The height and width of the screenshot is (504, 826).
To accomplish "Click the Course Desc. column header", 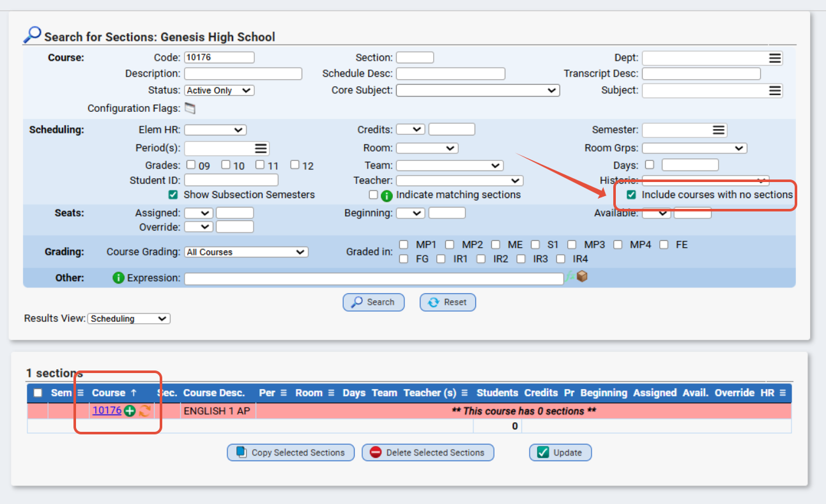I will click(214, 393).
